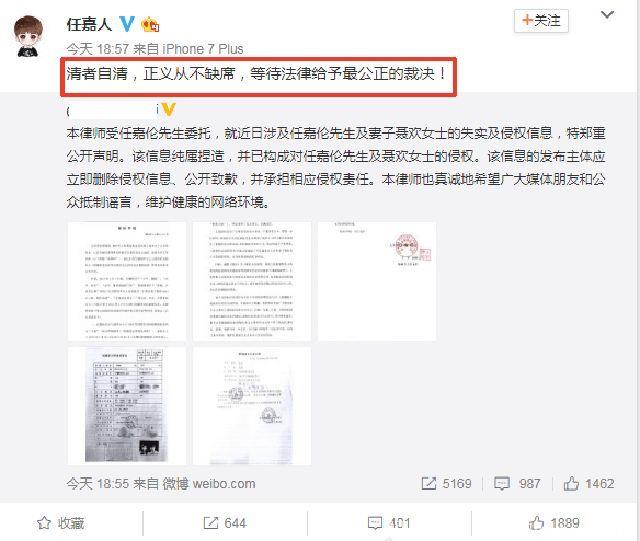Click the repost icon showing 5169
The height and width of the screenshot is (541, 640).
point(429,483)
